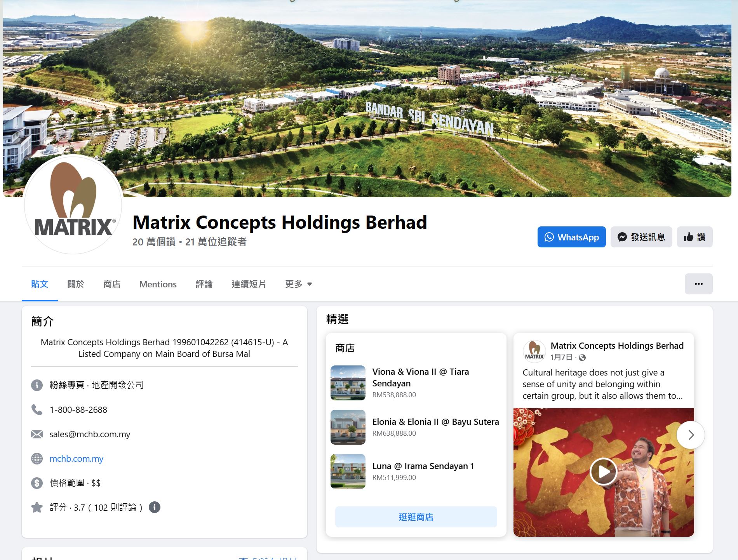Play the featured Chinese New Year video
738x560 pixels.
[x=603, y=472]
